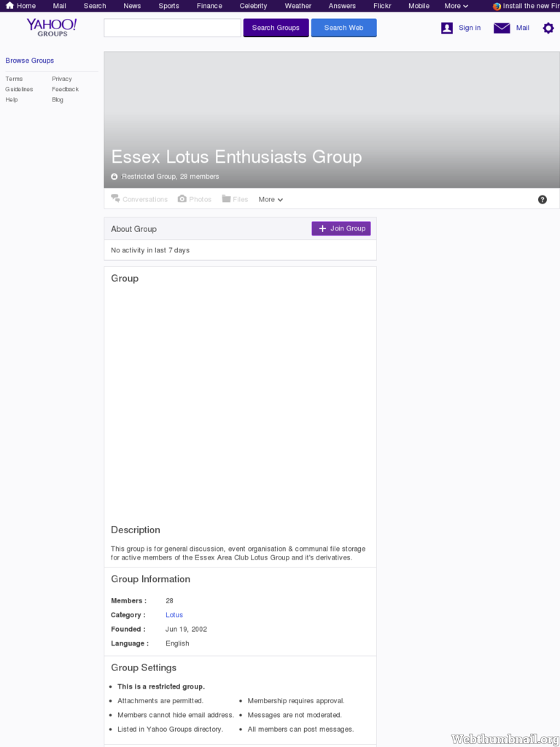Click 'No activity in last 7 days'
The image size is (560, 747).
150,251
